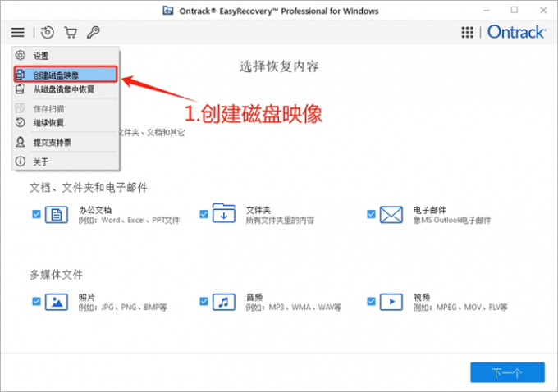This screenshot has width=558, height=392.
Task: Toggle the 文件夹 checkbox
Action: coord(204,214)
